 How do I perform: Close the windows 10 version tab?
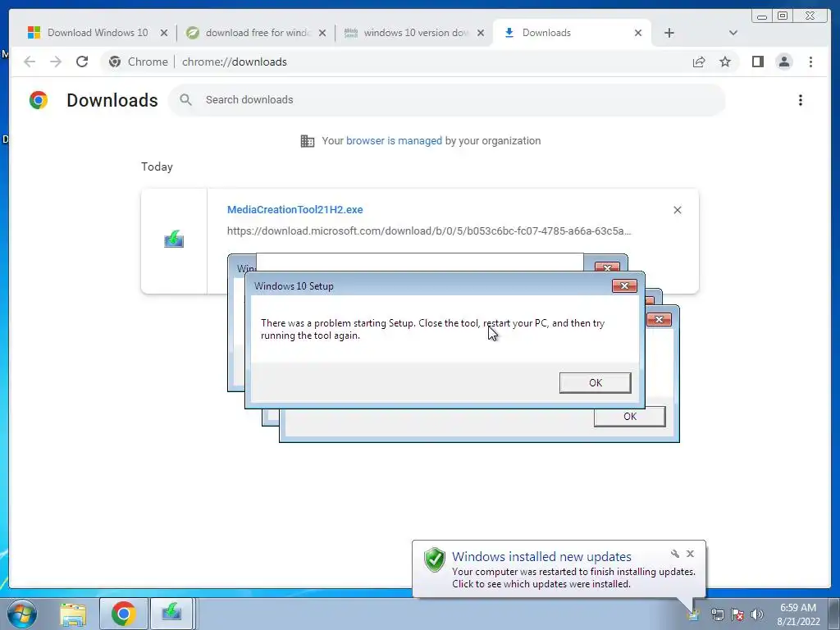click(x=481, y=33)
